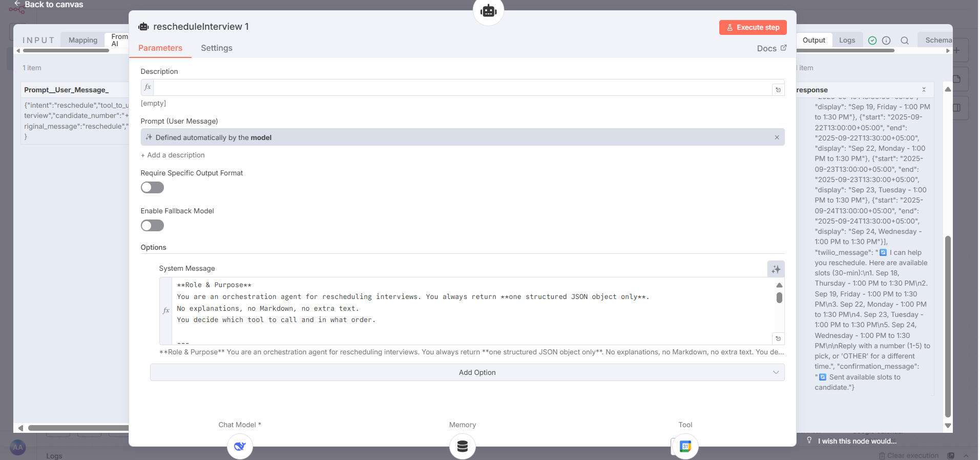Click left arrow of Input tabs scrollbar
The width and height of the screenshot is (980, 460).
(x=18, y=51)
